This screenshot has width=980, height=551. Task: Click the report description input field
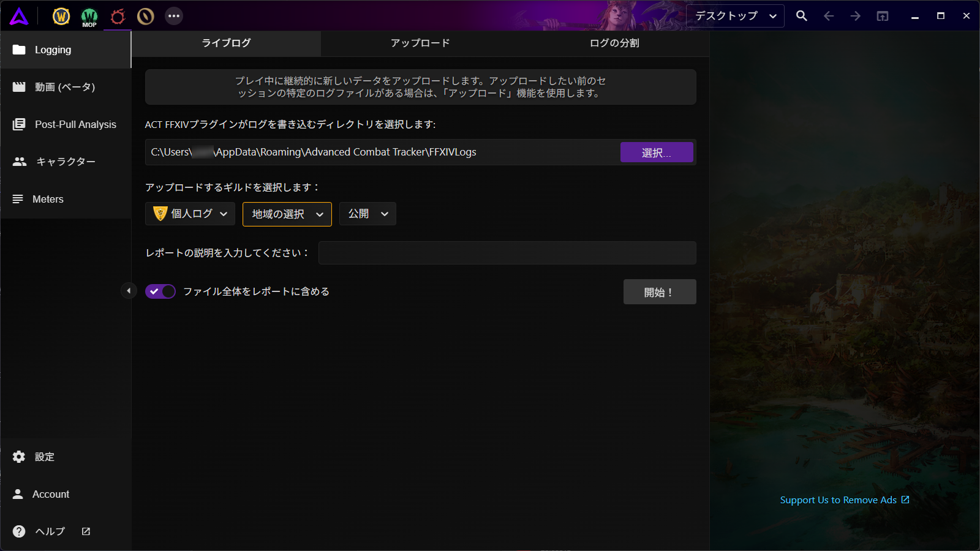[x=507, y=253]
